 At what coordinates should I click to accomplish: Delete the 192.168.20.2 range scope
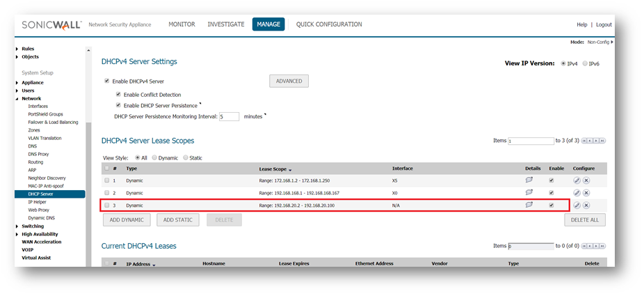coord(586,205)
